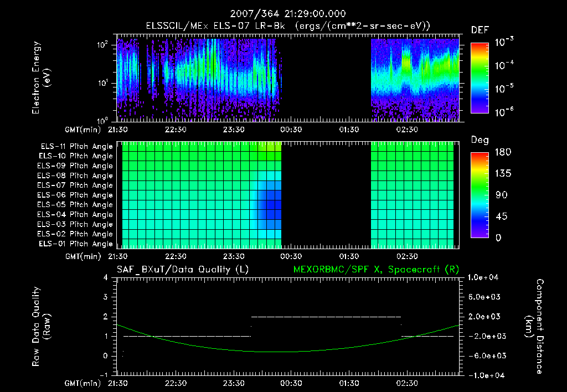Click the 0 degree colorbar label

pyautogui.click(x=498, y=238)
